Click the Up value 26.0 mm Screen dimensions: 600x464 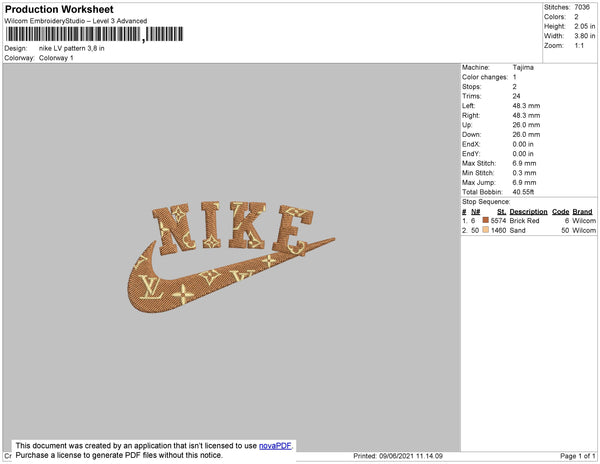pyautogui.click(x=526, y=125)
